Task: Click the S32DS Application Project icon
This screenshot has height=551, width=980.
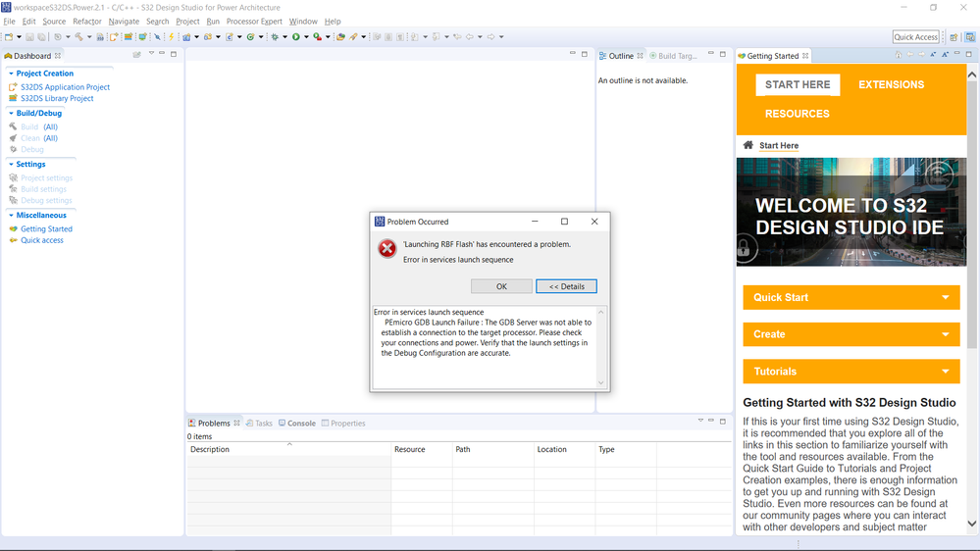Action: [13, 87]
